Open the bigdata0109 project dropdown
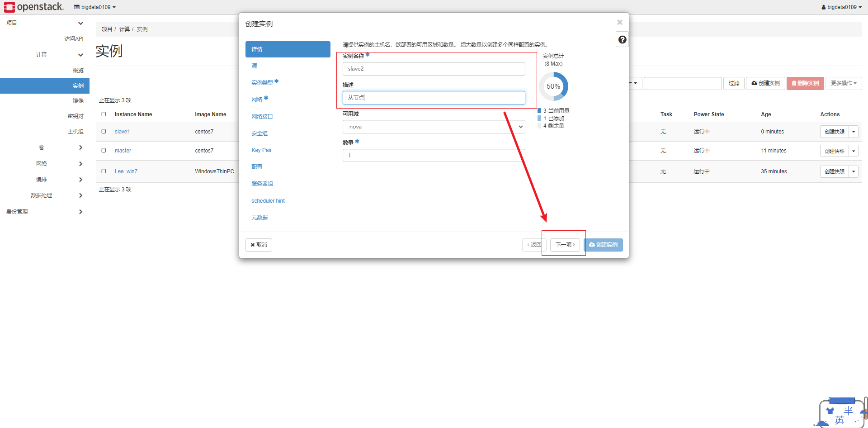 95,7
